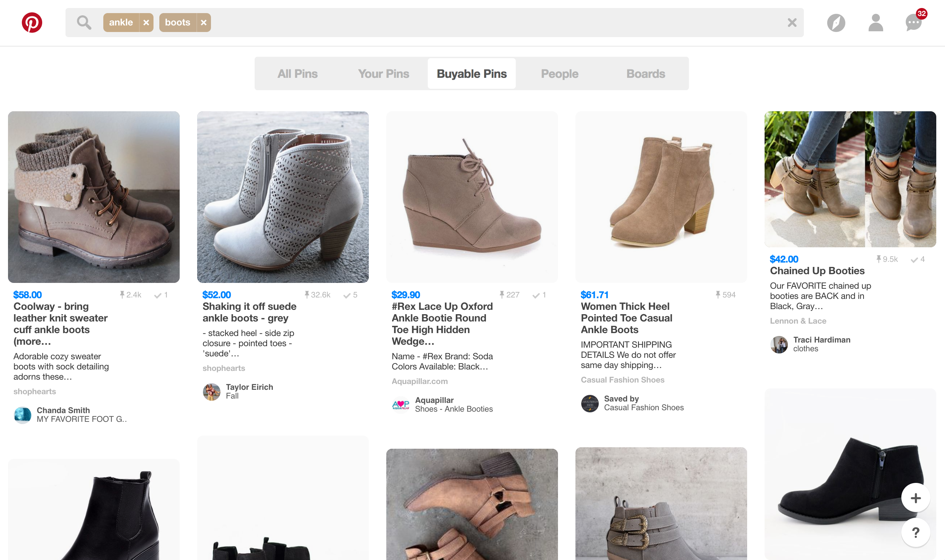The image size is (945, 560).
Task: Open the Aquapillar logo avatar
Action: pyautogui.click(x=401, y=405)
